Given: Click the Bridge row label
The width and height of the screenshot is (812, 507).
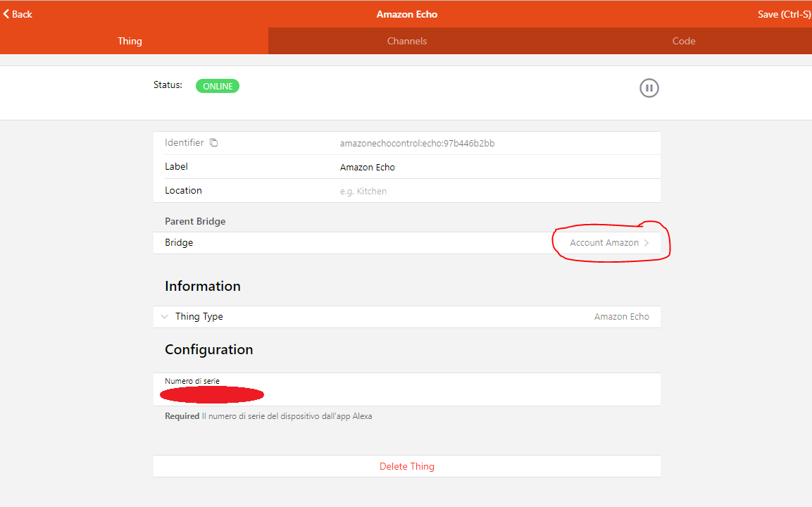Looking at the screenshot, I should (x=179, y=243).
